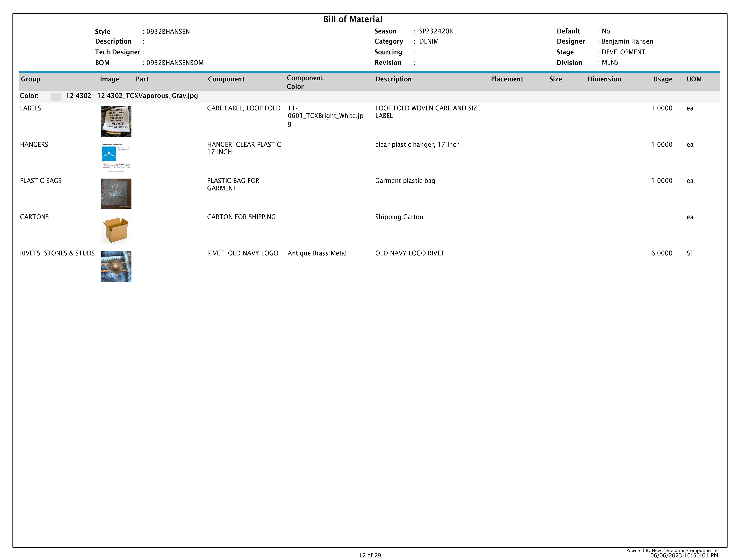Click designer name Benjamin Hansen
The width and height of the screenshot is (740, 560).
pyautogui.click(x=627, y=41)
